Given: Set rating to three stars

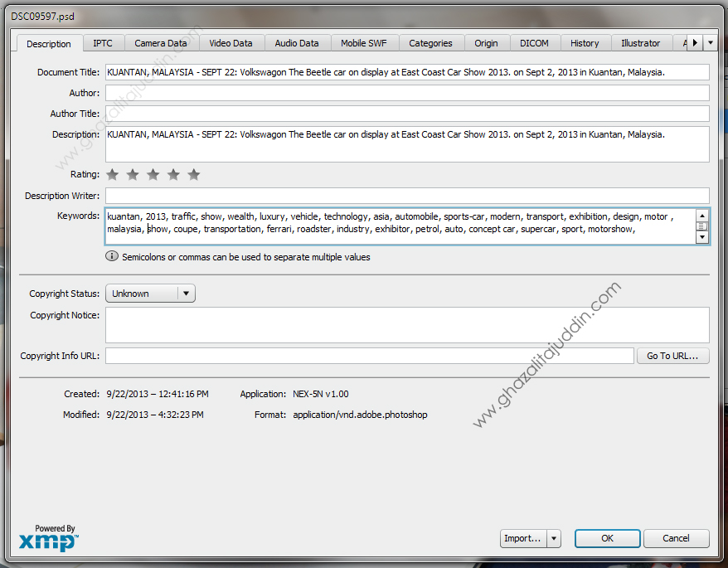Looking at the screenshot, I should click(x=153, y=175).
